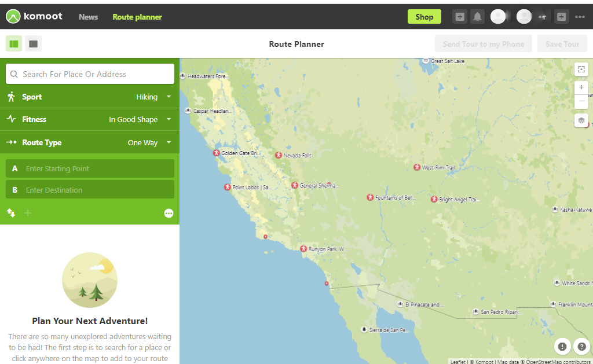Image resolution: width=593 pixels, height=364 pixels.
Task: Toggle fullscreen map button
Action: pos(581,69)
